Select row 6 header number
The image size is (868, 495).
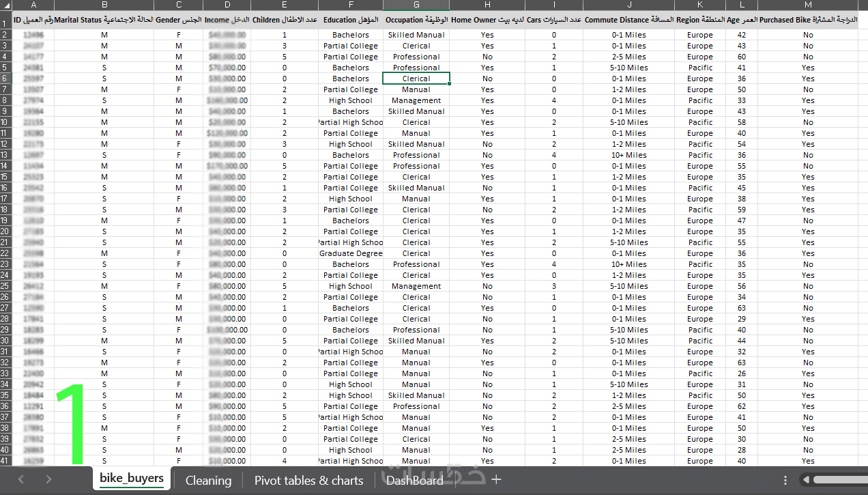[x=6, y=79]
